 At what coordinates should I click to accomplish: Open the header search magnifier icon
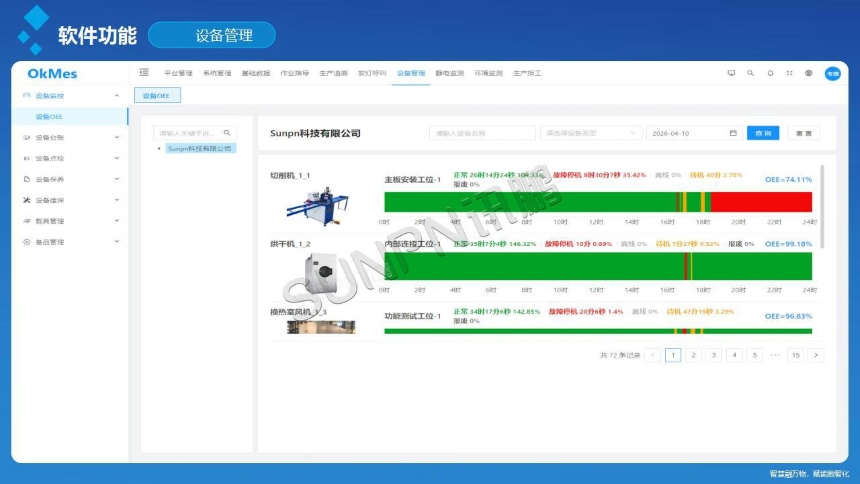[x=750, y=73]
